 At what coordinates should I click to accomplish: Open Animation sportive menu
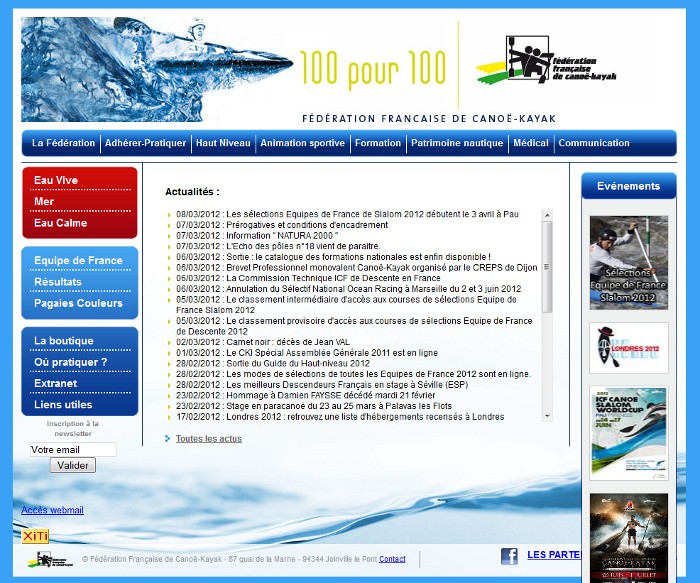(x=303, y=143)
